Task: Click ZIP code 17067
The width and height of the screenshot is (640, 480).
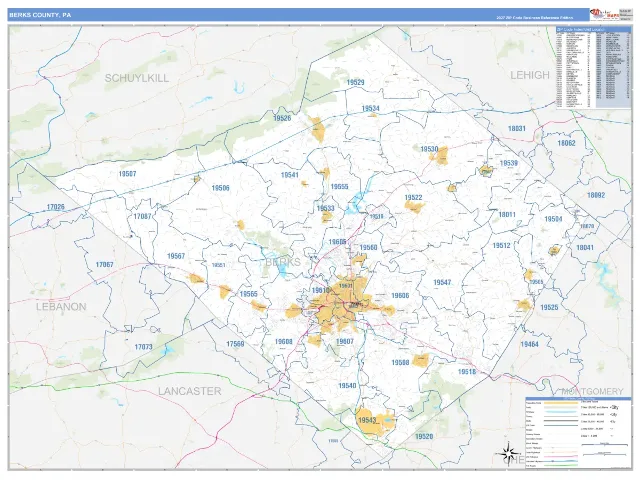Action: [x=104, y=265]
